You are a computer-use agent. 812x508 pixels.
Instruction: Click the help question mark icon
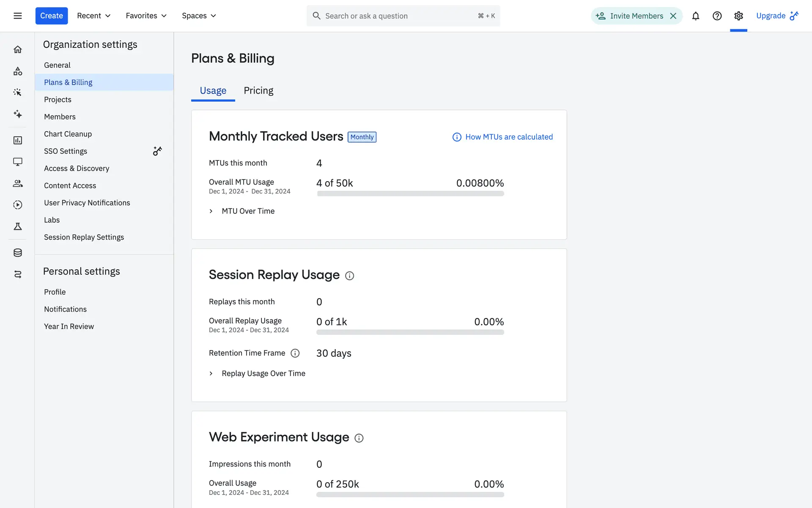pyautogui.click(x=717, y=16)
